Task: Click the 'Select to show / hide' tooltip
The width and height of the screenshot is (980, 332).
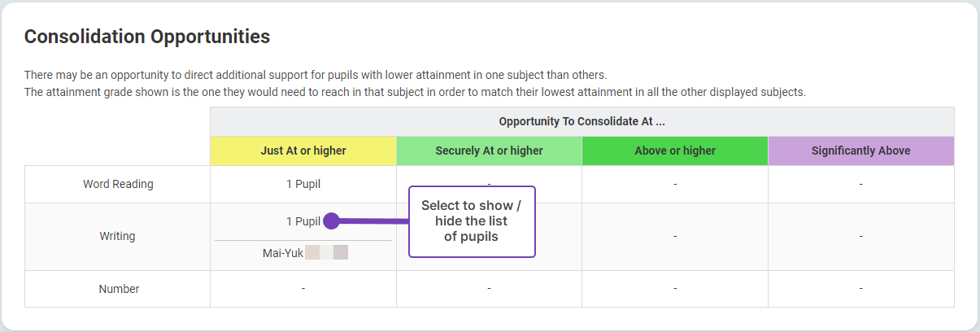Action: coord(472,221)
